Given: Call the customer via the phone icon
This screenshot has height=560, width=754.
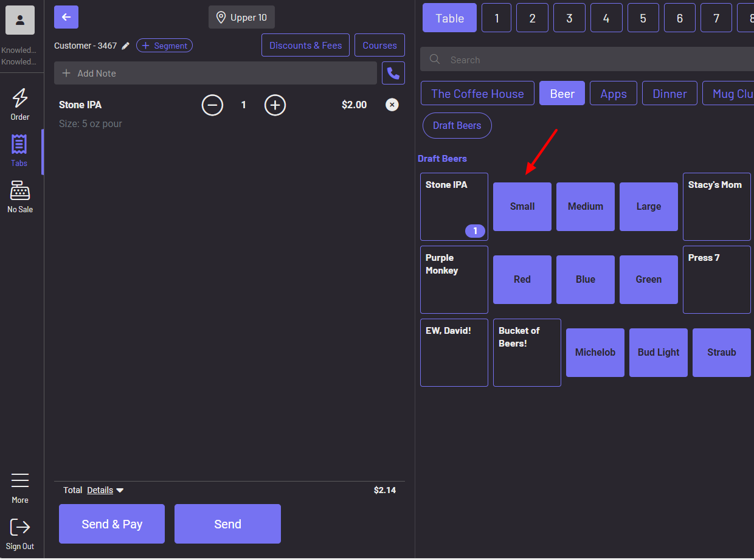Looking at the screenshot, I should (393, 73).
